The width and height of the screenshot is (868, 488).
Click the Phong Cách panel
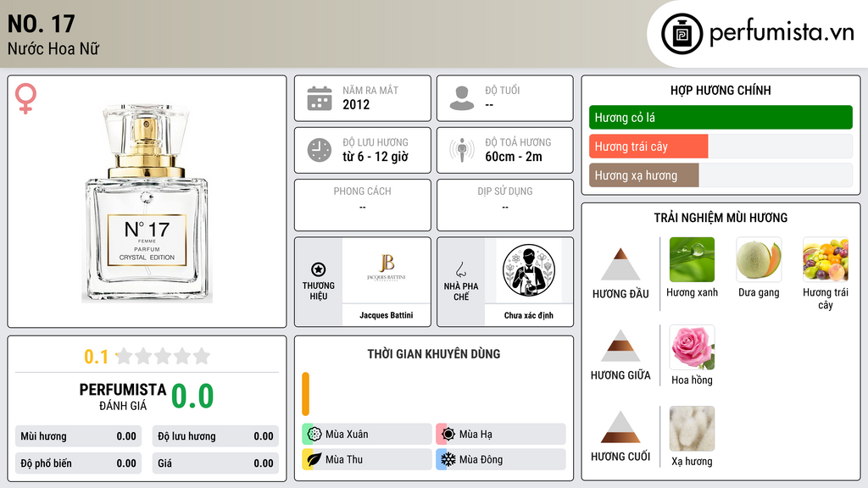click(363, 205)
